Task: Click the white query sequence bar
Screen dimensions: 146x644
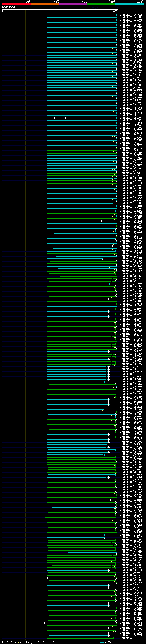Action: click(60, 10)
